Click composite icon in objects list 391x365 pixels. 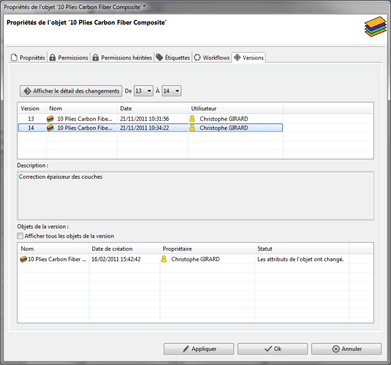pos(23,259)
